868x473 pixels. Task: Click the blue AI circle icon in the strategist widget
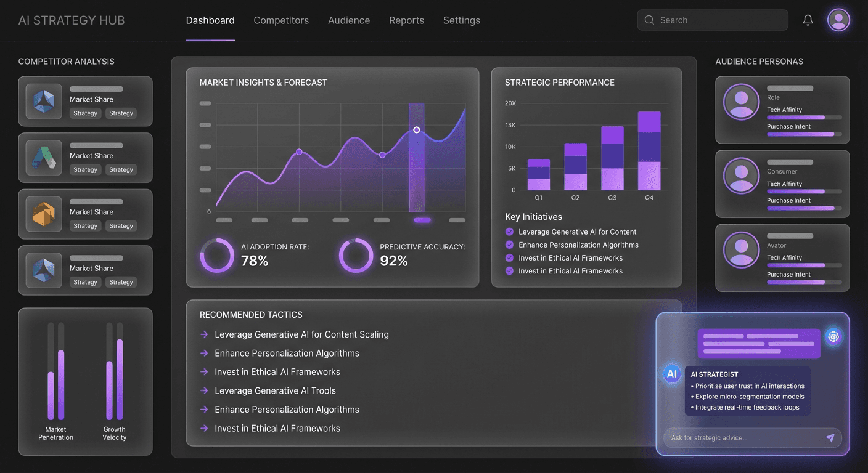pos(671,373)
